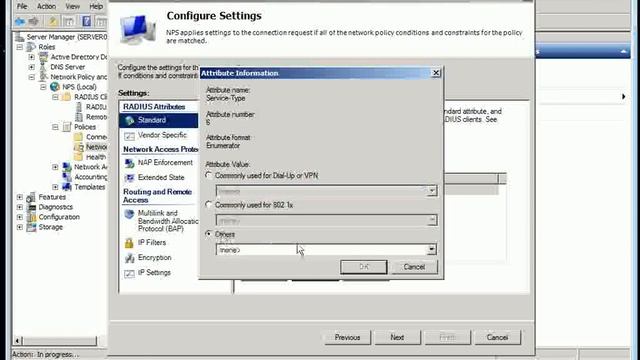Open the Dial-Up or VPN value dropdown
The image size is (640, 360).
click(431, 191)
